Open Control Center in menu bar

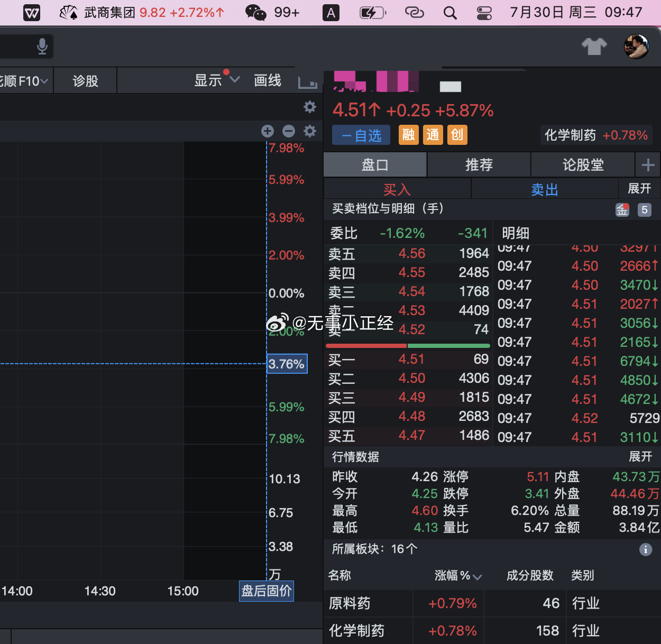(484, 13)
